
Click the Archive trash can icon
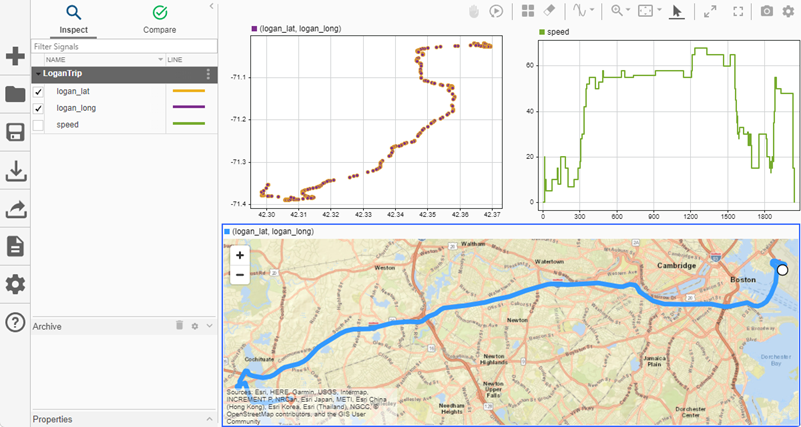tap(179, 325)
